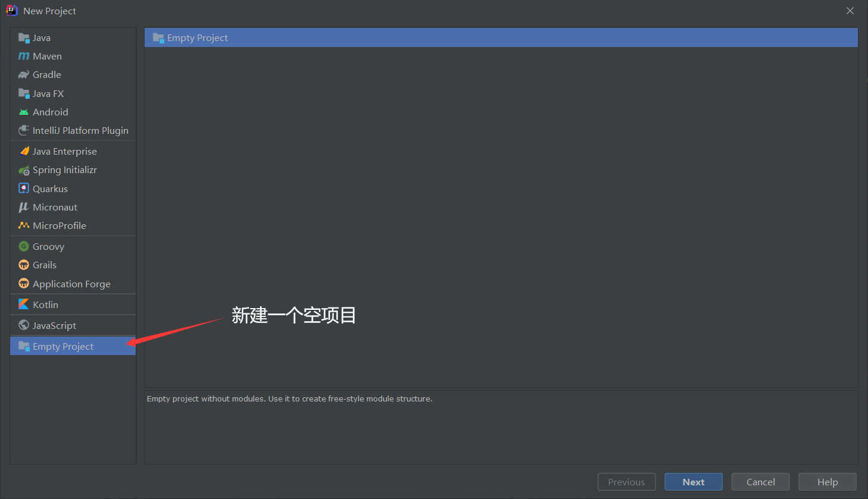Pick the Grails label
868x499 pixels.
click(x=45, y=265)
